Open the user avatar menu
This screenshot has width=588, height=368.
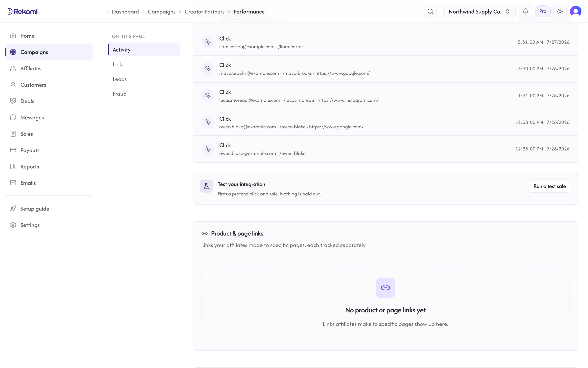576,11
